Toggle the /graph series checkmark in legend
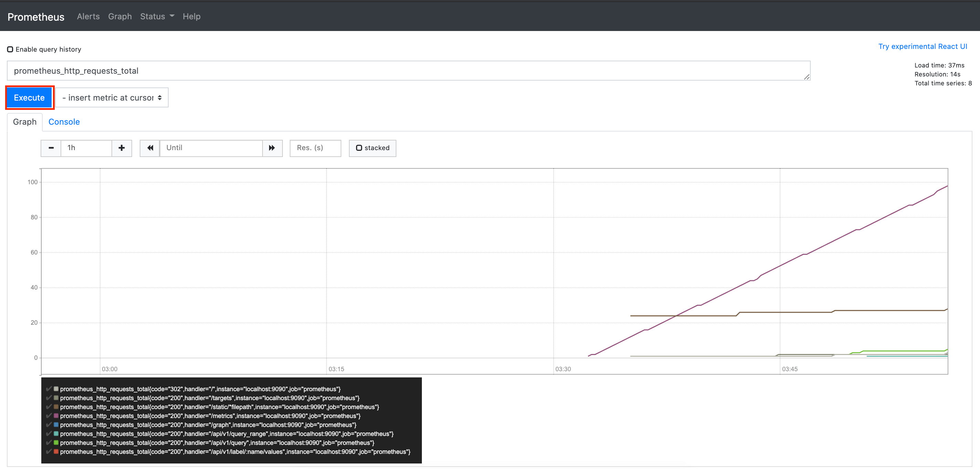Screen dimensions: 980x469 click(x=49, y=425)
